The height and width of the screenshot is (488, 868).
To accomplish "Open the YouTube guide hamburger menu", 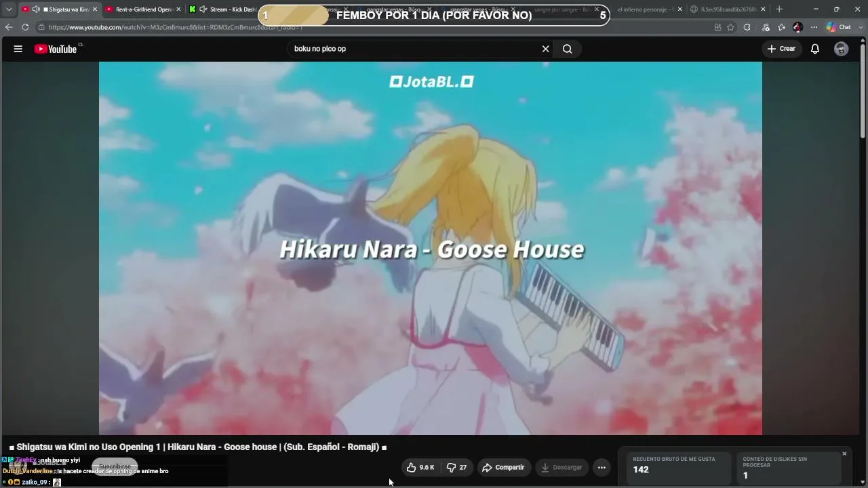I will click(18, 49).
